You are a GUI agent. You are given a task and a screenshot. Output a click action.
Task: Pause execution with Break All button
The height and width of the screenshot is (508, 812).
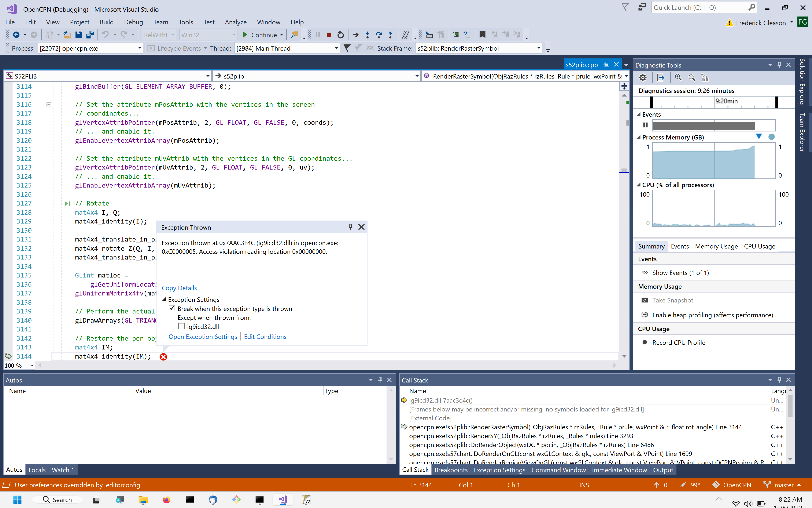(x=318, y=35)
